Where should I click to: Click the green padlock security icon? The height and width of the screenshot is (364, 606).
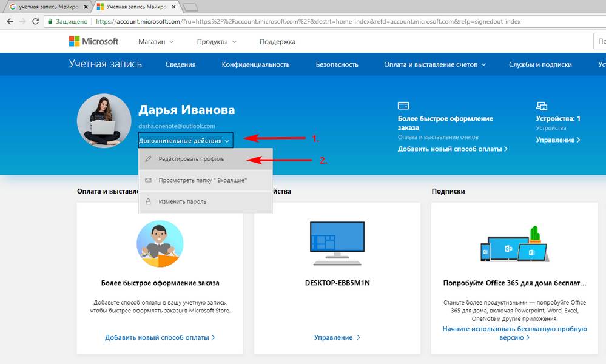50,22
